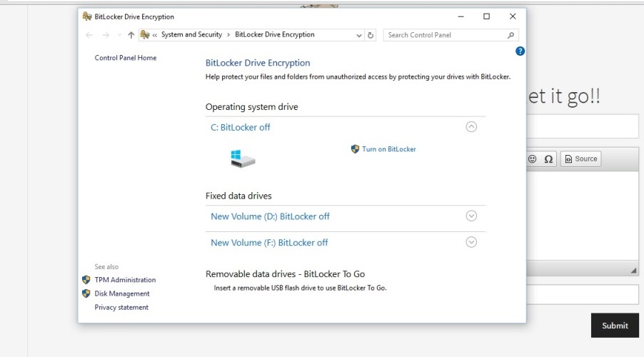This screenshot has width=644, height=357.
Task: Click Source button in background editor
Action: [580, 159]
